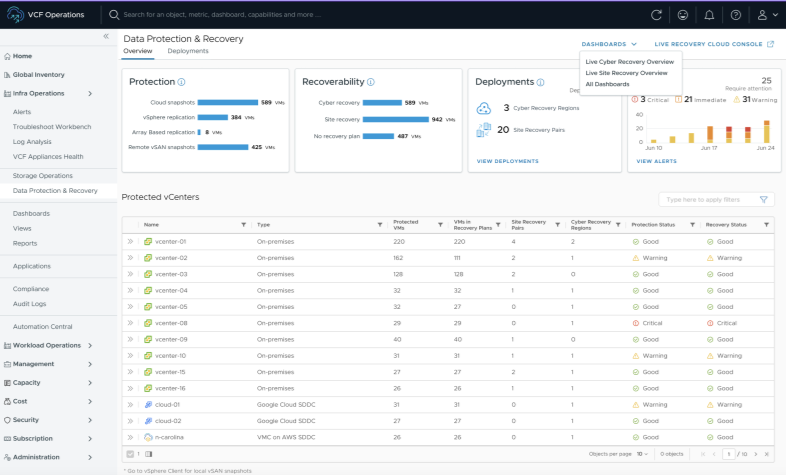
Task: Refresh using the top bar refresh icon
Action: 656,15
